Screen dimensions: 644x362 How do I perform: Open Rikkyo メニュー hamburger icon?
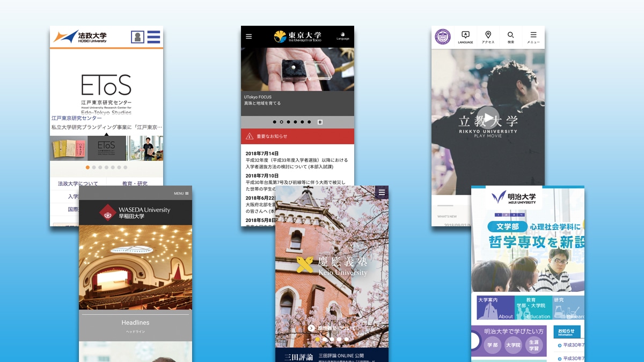click(533, 37)
